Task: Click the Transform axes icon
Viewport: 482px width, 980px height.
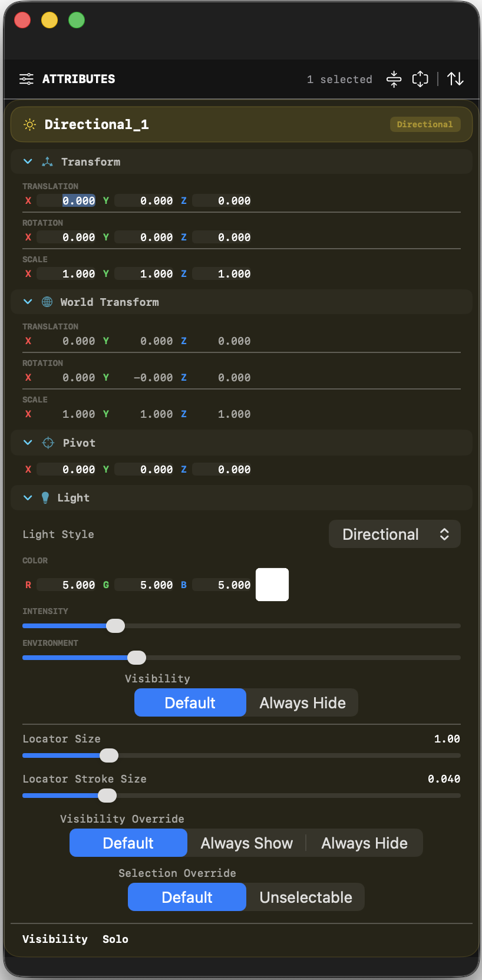Action: pos(48,161)
